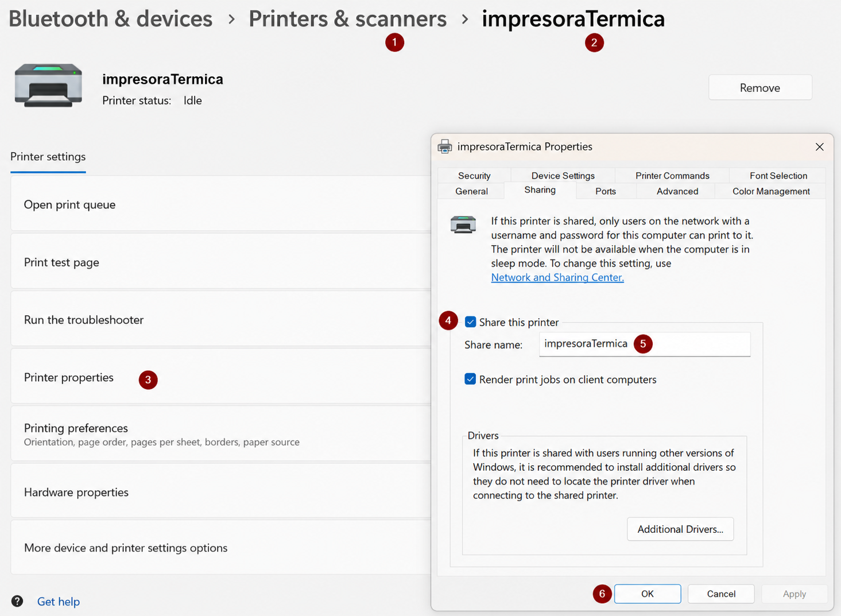Expand Printing preferences row

[220, 434]
